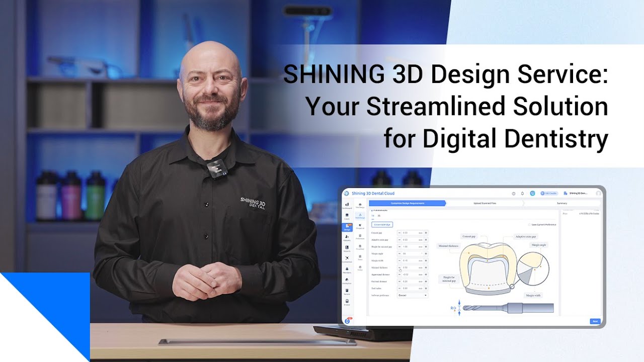The width and height of the screenshot is (644, 362).
Task: Decrease the Margin width value
Action: click(399, 260)
